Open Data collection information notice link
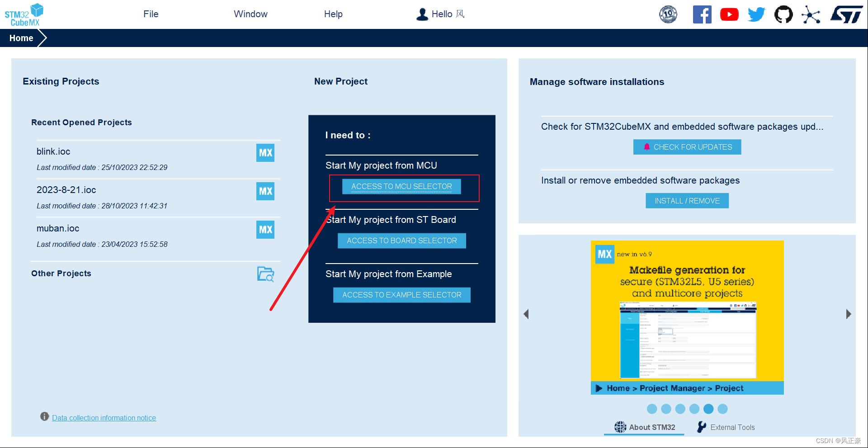Image resolution: width=868 pixels, height=448 pixels. 104,418
